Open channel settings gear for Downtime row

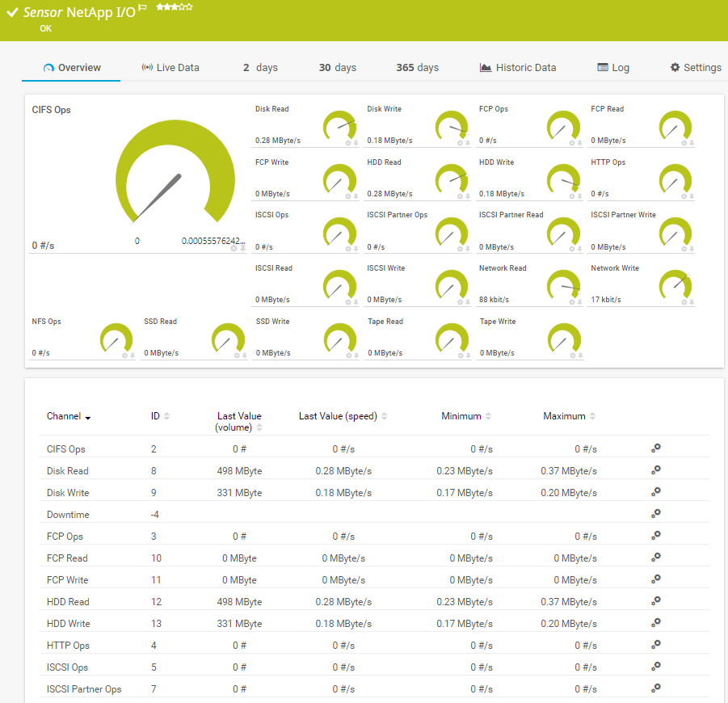click(656, 514)
